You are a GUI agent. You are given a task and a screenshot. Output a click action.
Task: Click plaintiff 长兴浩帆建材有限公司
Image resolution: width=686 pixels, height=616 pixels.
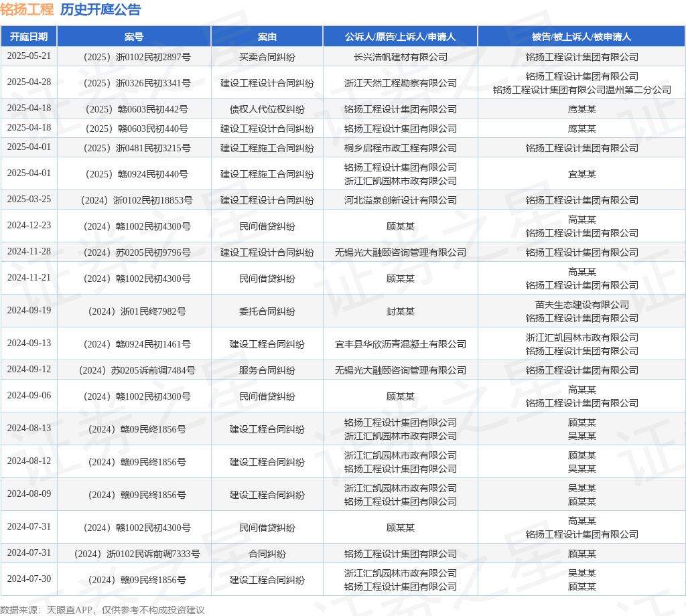[401, 58]
